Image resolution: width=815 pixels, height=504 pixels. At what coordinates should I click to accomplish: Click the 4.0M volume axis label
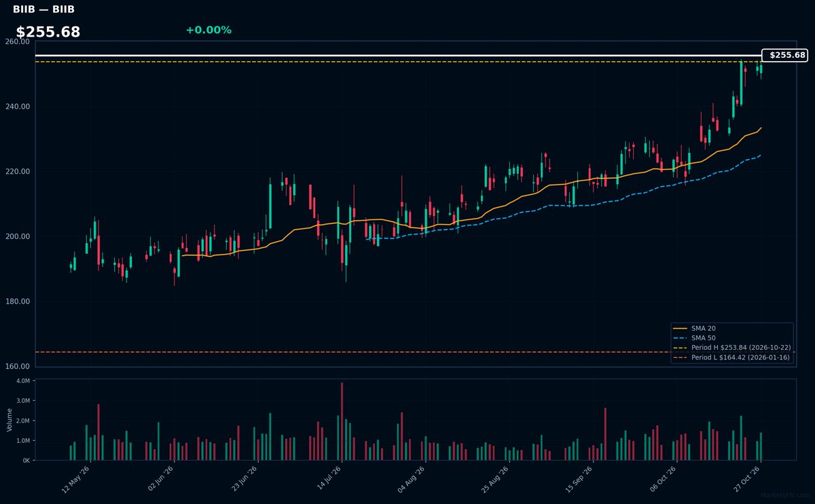click(x=23, y=381)
